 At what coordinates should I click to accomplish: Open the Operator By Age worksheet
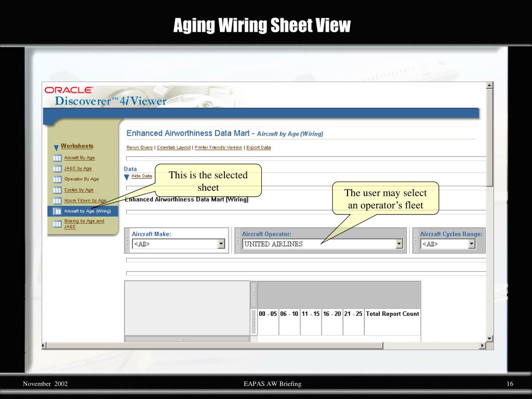pos(82,179)
